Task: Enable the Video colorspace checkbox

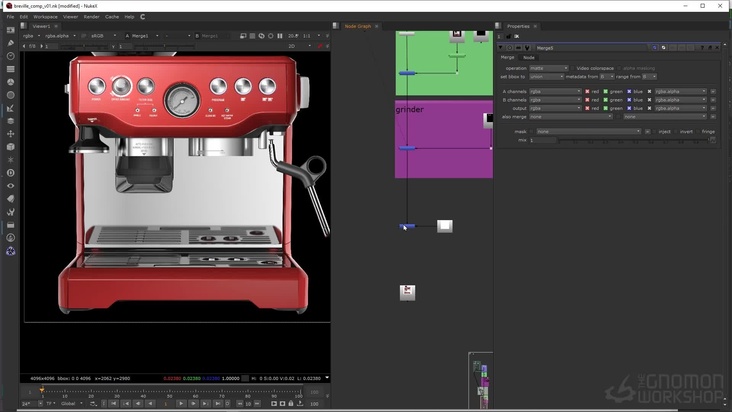Action: [x=573, y=68]
